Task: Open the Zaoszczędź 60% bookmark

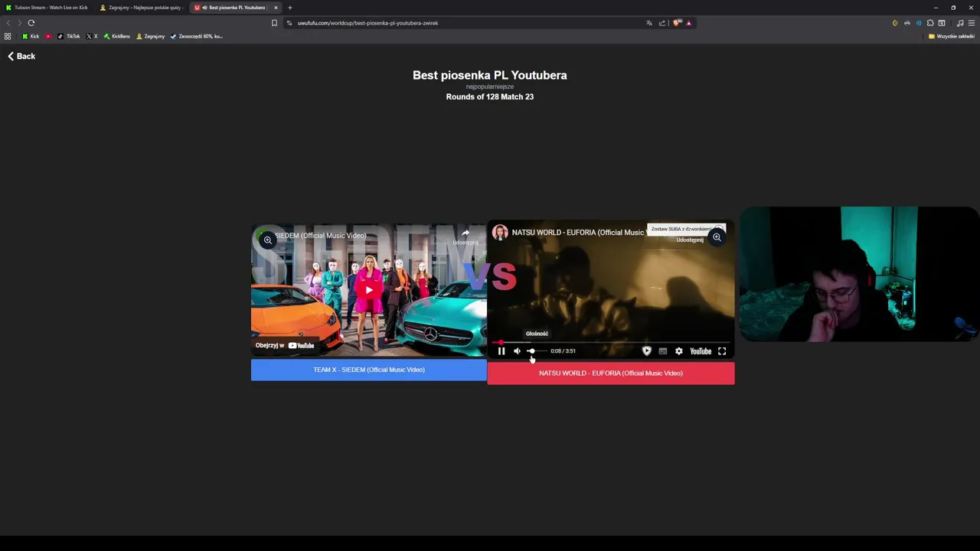Action: [x=197, y=36]
